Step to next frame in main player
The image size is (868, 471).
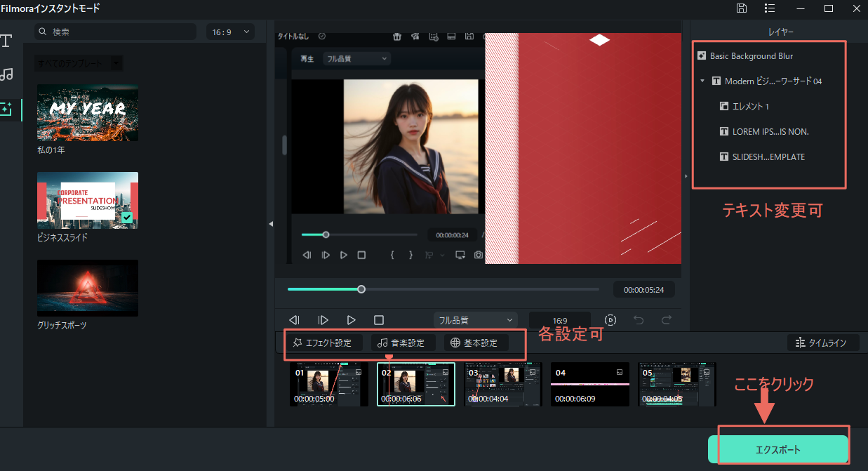coord(323,320)
